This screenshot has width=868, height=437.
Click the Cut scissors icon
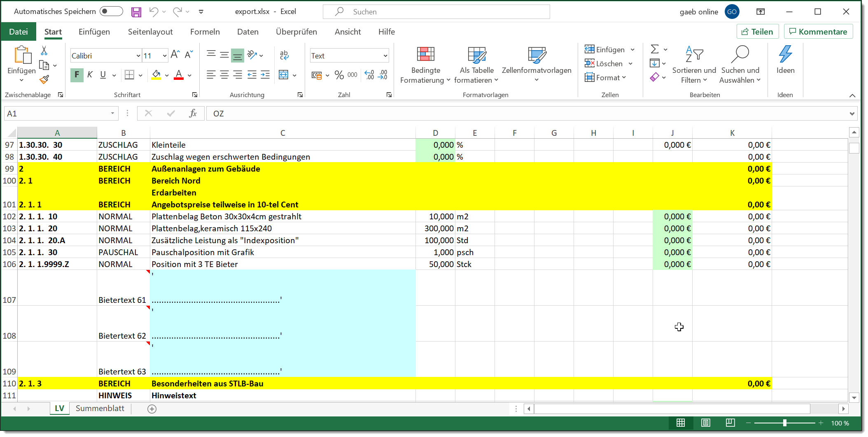tap(44, 51)
